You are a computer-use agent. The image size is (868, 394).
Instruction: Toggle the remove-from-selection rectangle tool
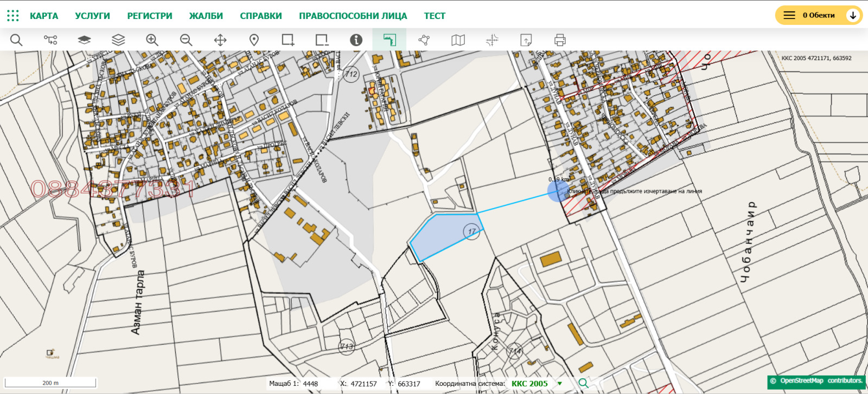(322, 40)
